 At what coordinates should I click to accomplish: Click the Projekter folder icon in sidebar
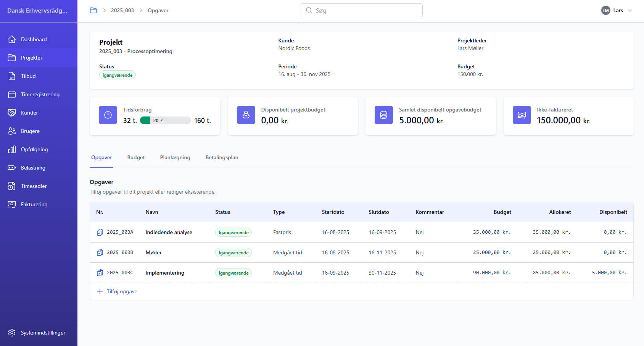coord(12,58)
